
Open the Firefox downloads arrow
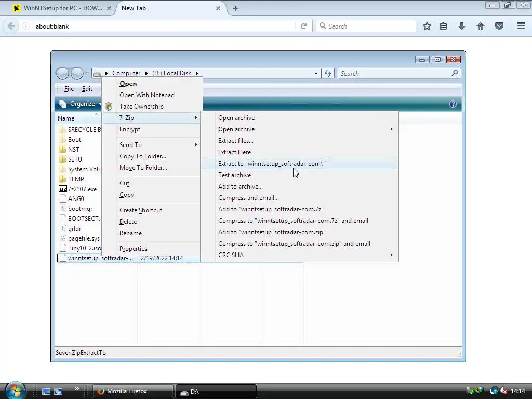pos(462,26)
